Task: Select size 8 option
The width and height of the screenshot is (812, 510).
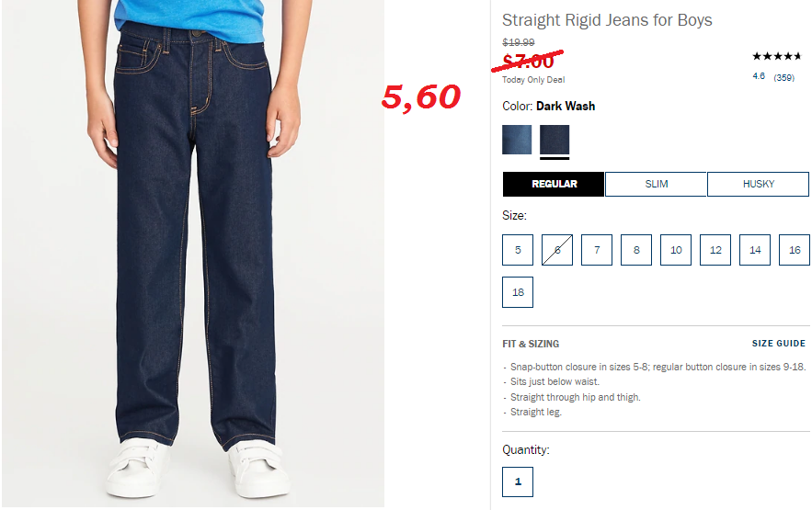Action: click(636, 250)
